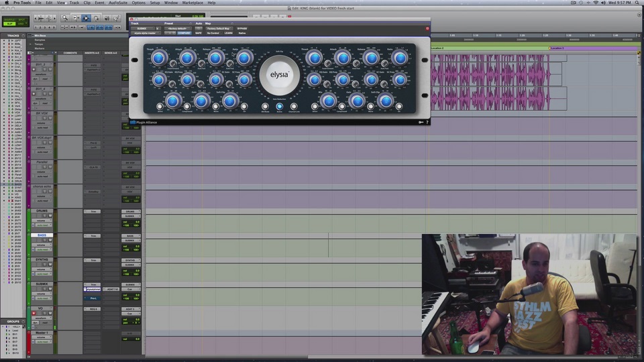The width and height of the screenshot is (644, 362).
Task: Toggle the plugin Channel Link button
Action: coord(294,107)
